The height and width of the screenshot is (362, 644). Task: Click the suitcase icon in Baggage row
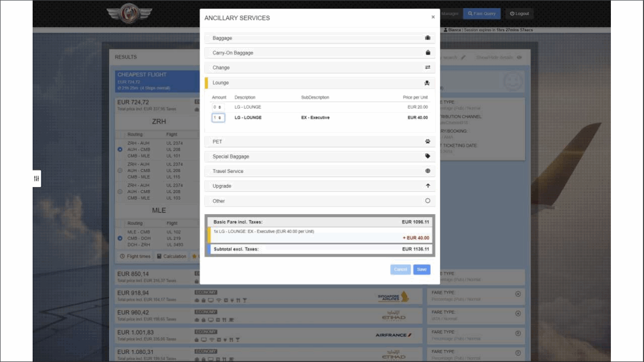[x=428, y=38]
